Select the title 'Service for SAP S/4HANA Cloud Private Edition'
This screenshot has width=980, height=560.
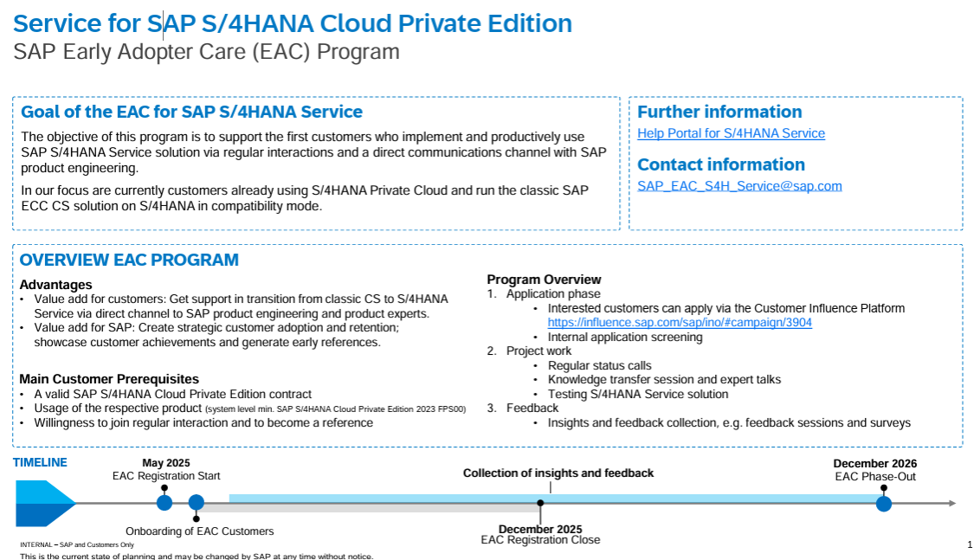coord(293,23)
